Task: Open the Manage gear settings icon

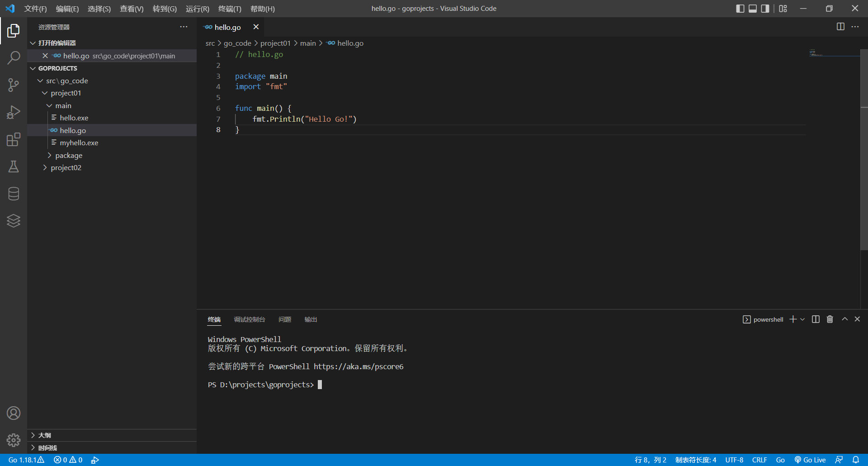Action: tap(14, 440)
